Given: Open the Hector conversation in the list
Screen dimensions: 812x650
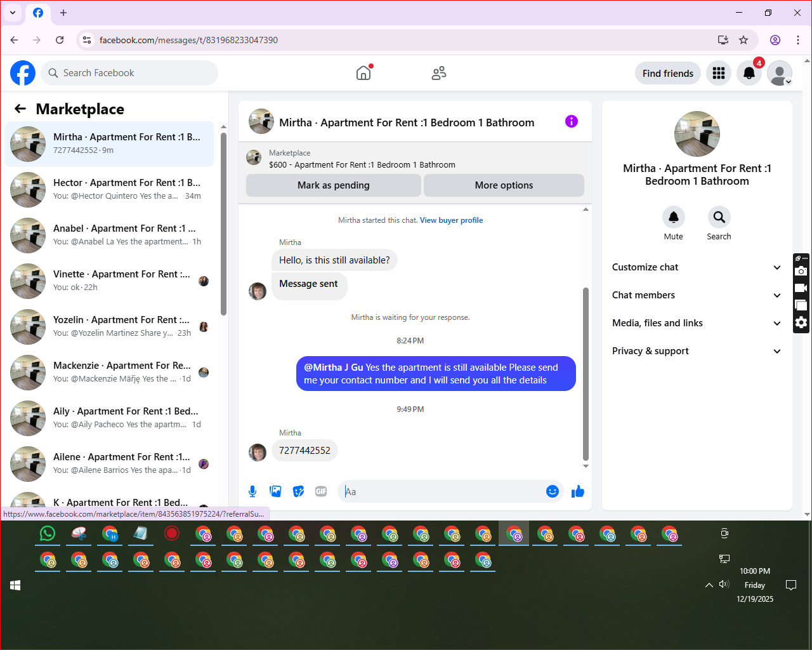Looking at the screenshot, I should click(x=110, y=190).
